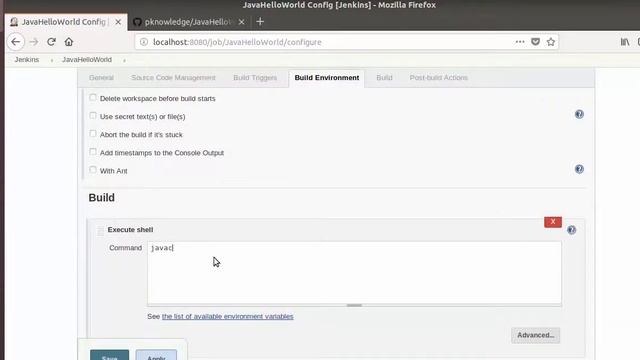Switch to pknowledge/JavaHello browser tab
The width and height of the screenshot is (640, 360).
(188, 22)
